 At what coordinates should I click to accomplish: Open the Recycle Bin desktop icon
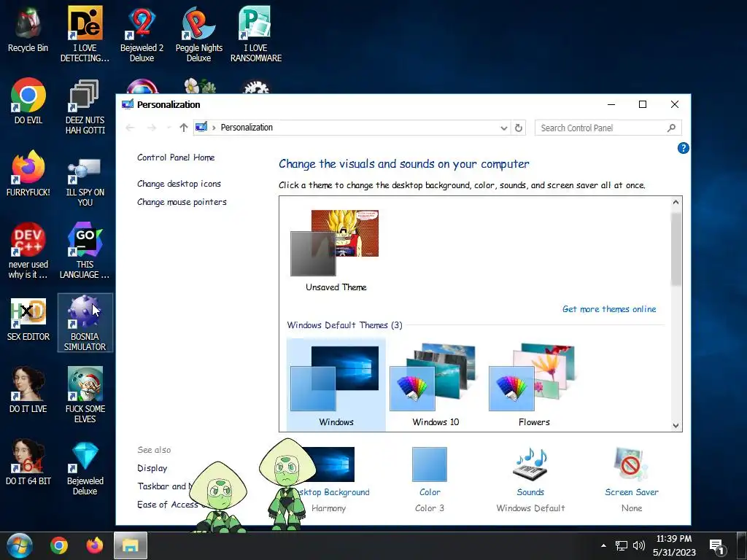click(28, 29)
